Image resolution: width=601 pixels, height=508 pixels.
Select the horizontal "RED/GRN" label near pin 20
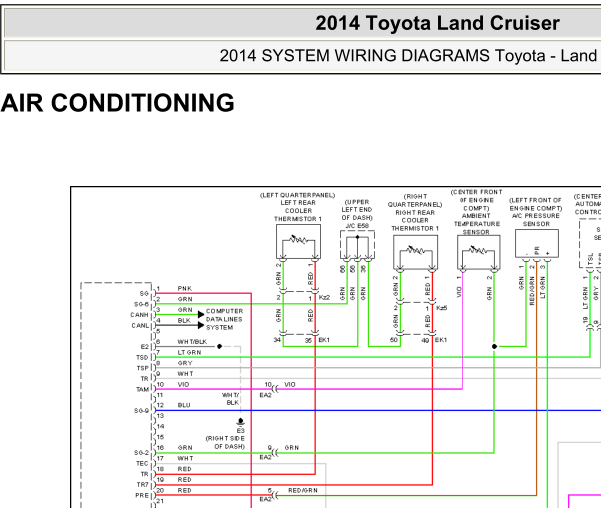coord(303,490)
